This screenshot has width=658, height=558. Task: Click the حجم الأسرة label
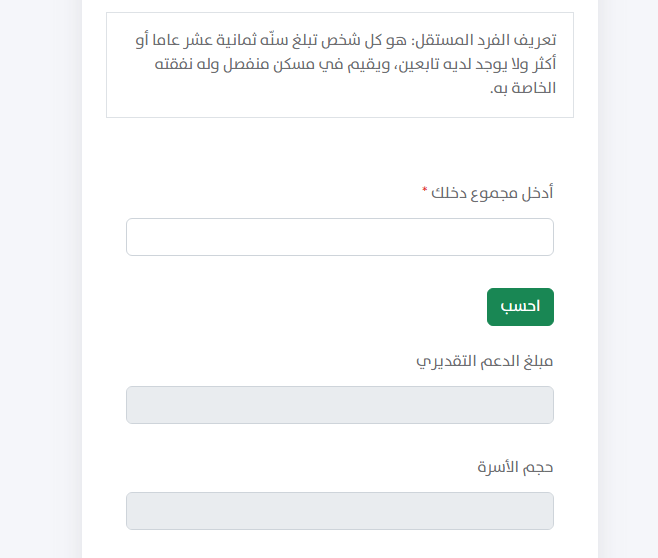coord(515,467)
